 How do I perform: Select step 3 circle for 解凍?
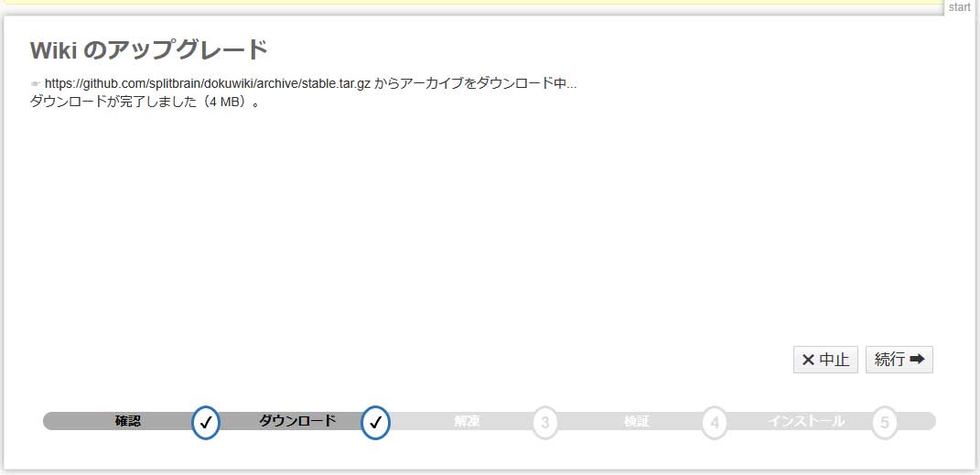(x=545, y=423)
